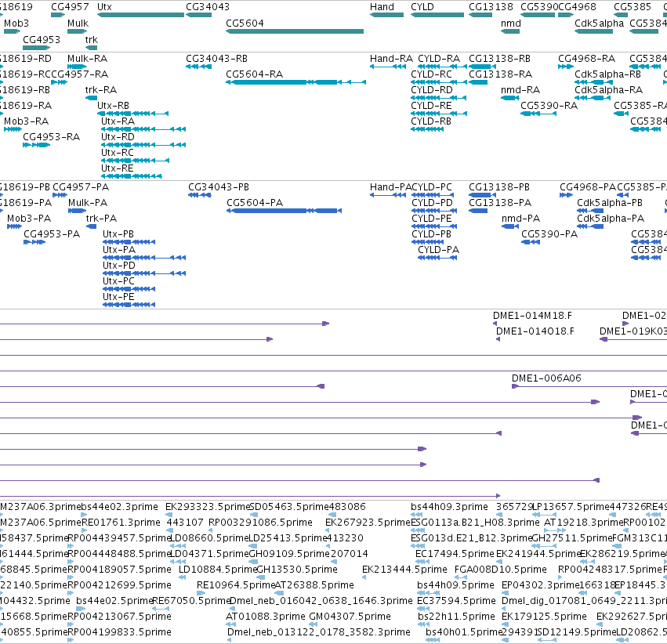
Task: Click the trk-RA transcript label
Action: [101, 89]
